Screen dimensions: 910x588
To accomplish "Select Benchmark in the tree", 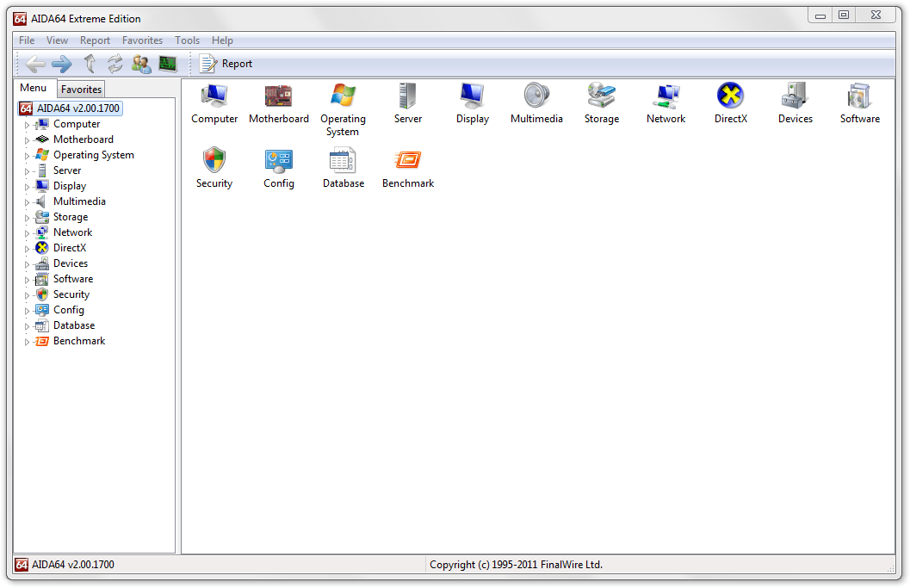I will pos(79,341).
